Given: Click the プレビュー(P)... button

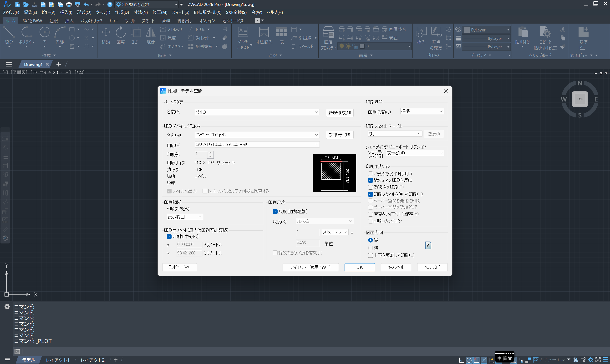Looking at the screenshot, I should pyautogui.click(x=179, y=267).
